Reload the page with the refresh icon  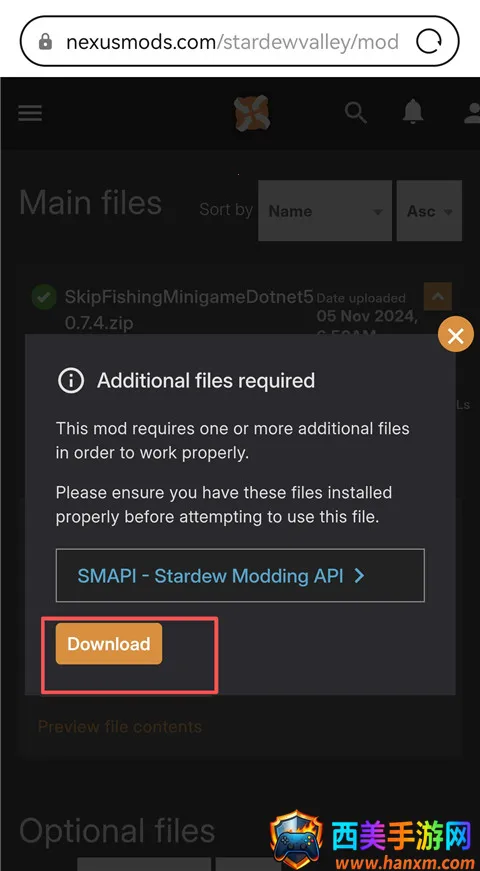[429, 42]
